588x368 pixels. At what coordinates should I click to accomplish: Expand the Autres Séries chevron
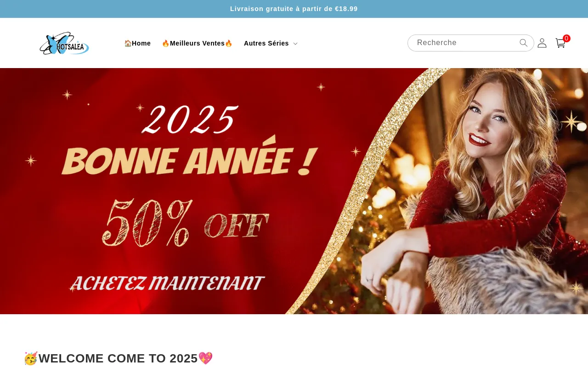[295, 44]
